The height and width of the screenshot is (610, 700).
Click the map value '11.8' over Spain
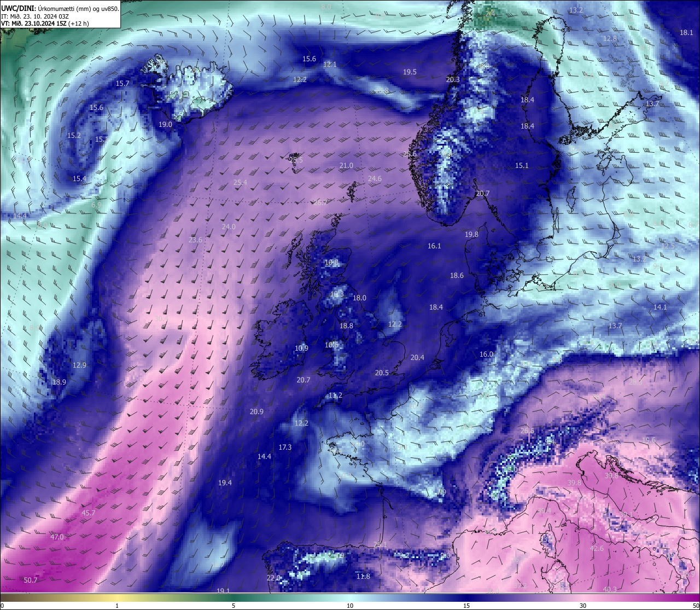coord(363,576)
